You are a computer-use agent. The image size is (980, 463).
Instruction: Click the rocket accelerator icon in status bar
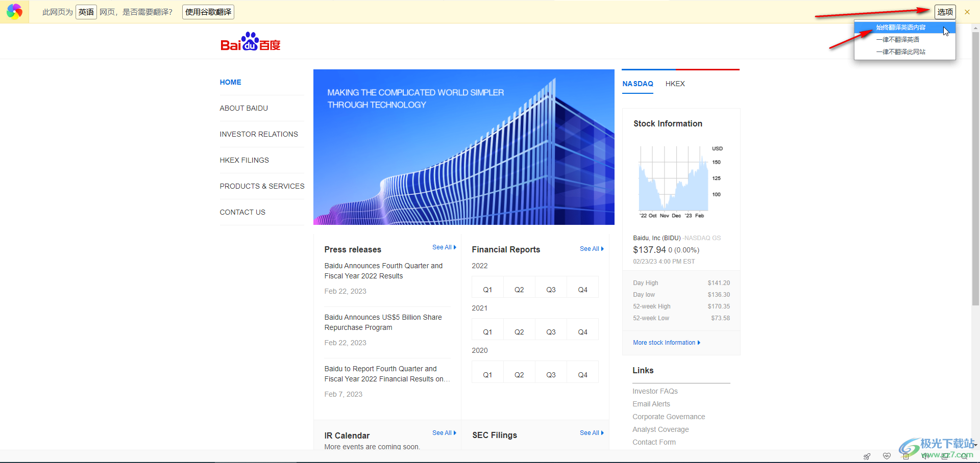(x=867, y=456)
